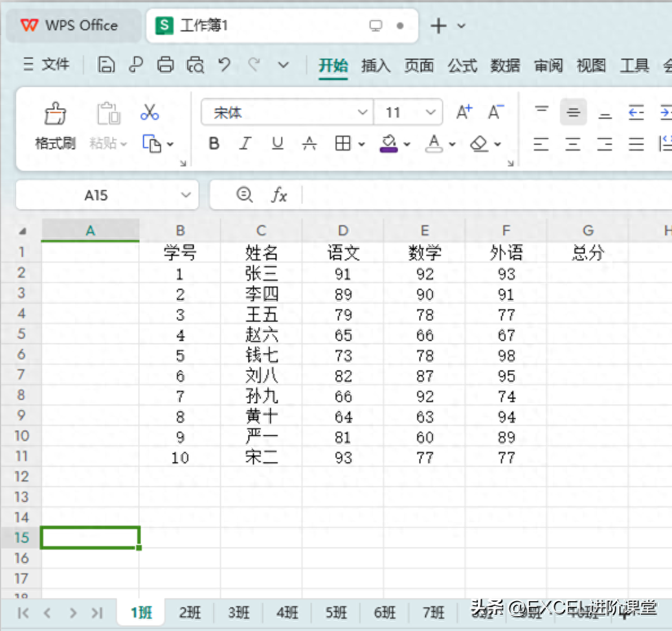Switch to the 视图 View tab
The width and height of the screenshot is (672, 631).
(x=592, y=65)
